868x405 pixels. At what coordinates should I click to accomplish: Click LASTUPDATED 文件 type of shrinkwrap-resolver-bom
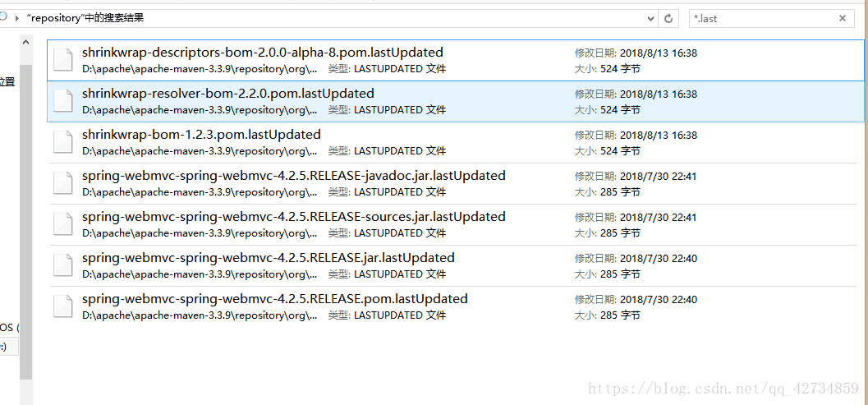click(400, 110)
